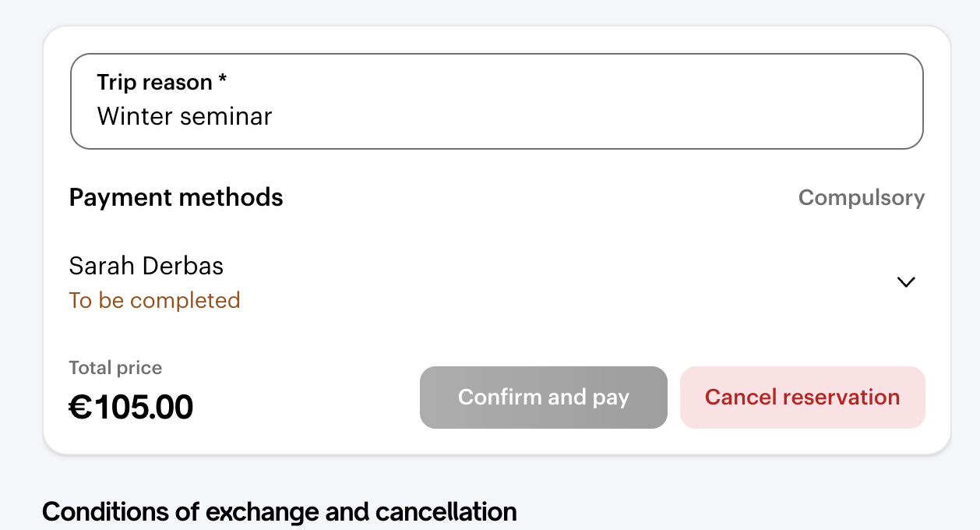This screenshot has width=980, height=530.
Task: Click the 'Trip reason *' field label
Action: 161,83
